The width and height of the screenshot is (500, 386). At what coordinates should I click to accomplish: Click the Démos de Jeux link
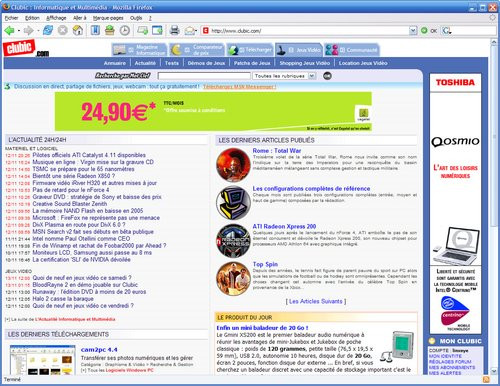click(x=206, y=63)
